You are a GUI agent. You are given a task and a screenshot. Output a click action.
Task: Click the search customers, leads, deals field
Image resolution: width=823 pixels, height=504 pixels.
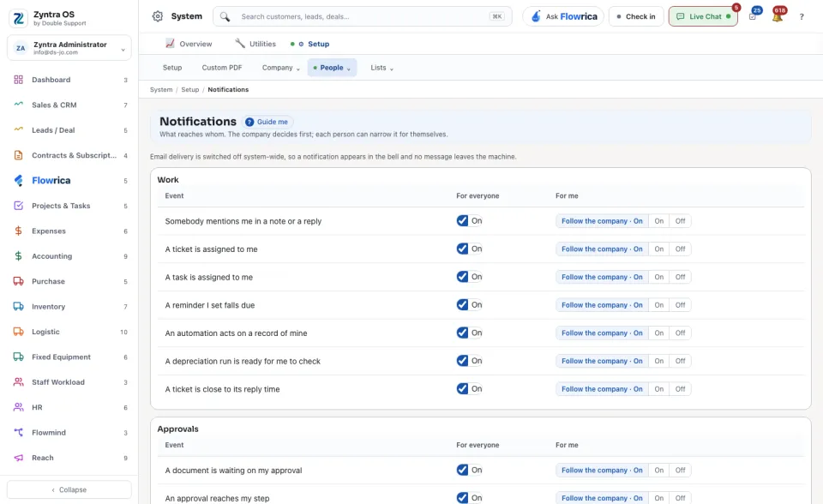click(x=362, y=17)
